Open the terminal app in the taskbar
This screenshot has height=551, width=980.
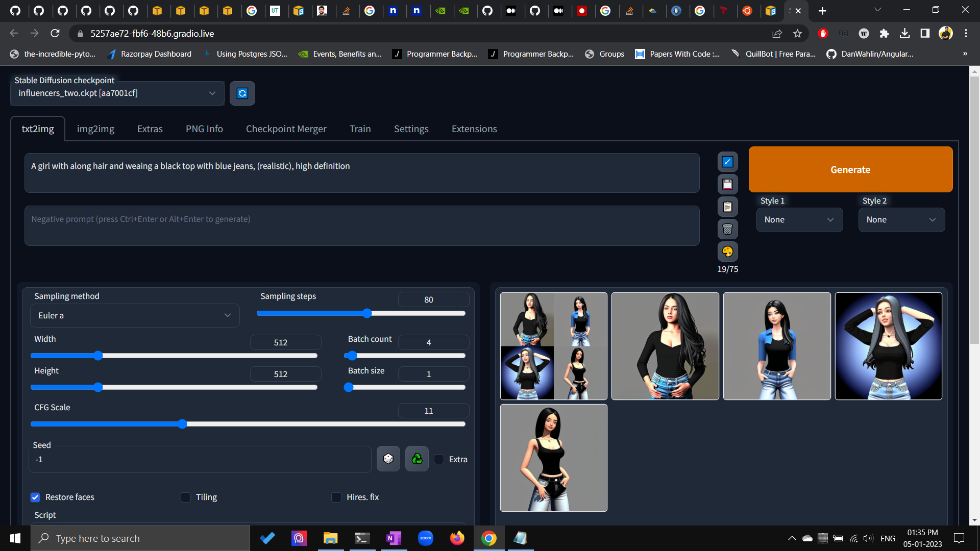(362, 538)
